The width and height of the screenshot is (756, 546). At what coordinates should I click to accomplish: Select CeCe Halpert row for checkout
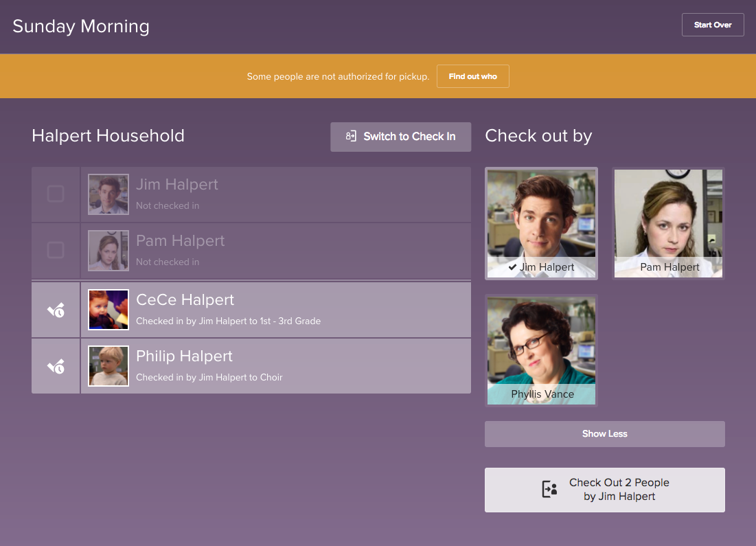tap(275, 310)
